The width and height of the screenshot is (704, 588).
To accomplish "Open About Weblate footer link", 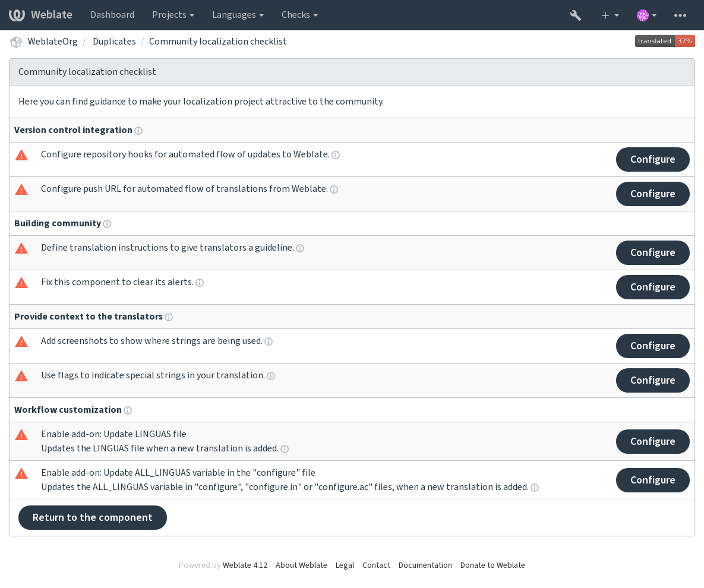I will (301, 565).
